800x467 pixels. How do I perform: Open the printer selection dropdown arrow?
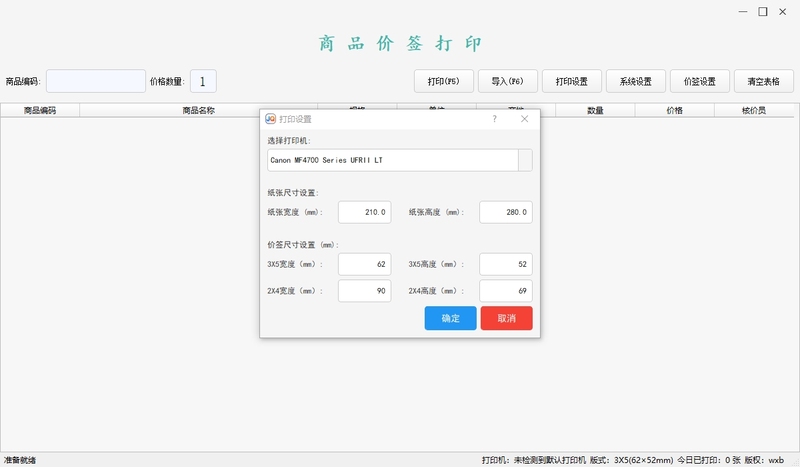[526, 160]
